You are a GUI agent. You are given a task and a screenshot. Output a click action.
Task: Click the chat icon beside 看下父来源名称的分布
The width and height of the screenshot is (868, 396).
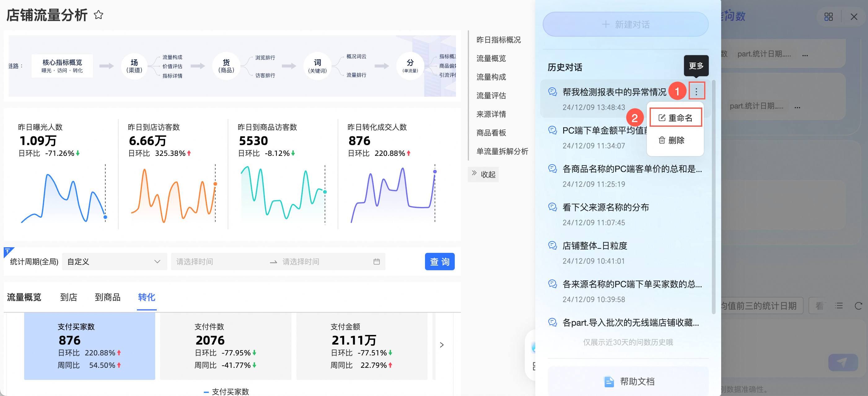tap(553, 207)
